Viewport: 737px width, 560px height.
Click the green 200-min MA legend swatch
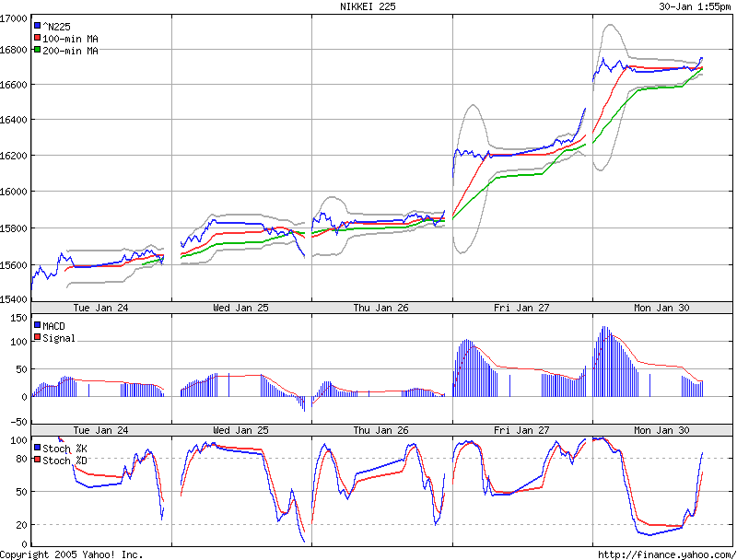coord(38,50)
